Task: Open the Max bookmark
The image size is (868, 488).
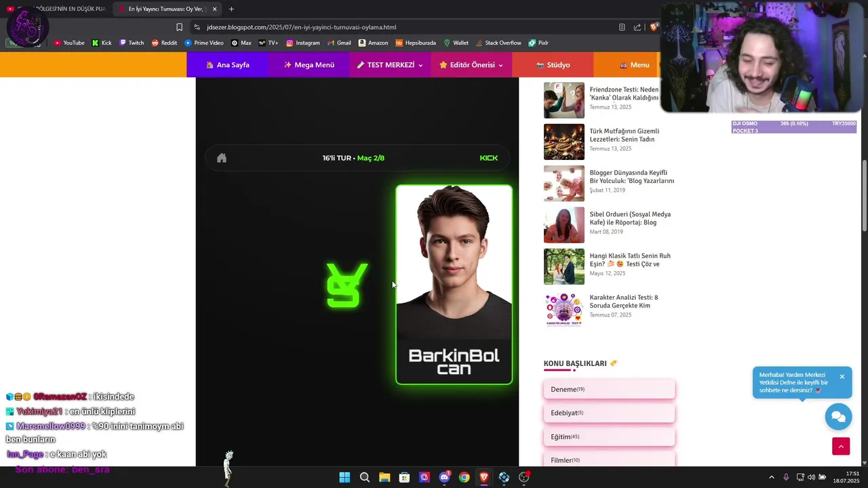Action: (241, 43)
